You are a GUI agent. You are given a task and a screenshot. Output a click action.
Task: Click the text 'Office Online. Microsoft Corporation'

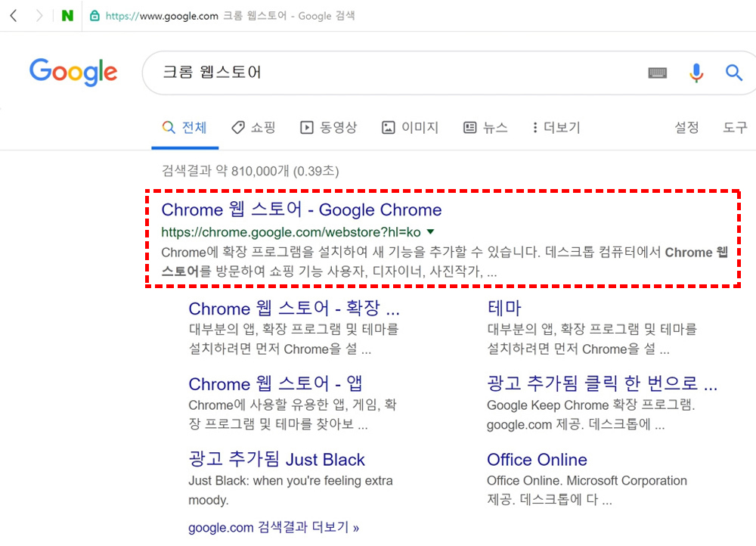[x=587, y=481]
